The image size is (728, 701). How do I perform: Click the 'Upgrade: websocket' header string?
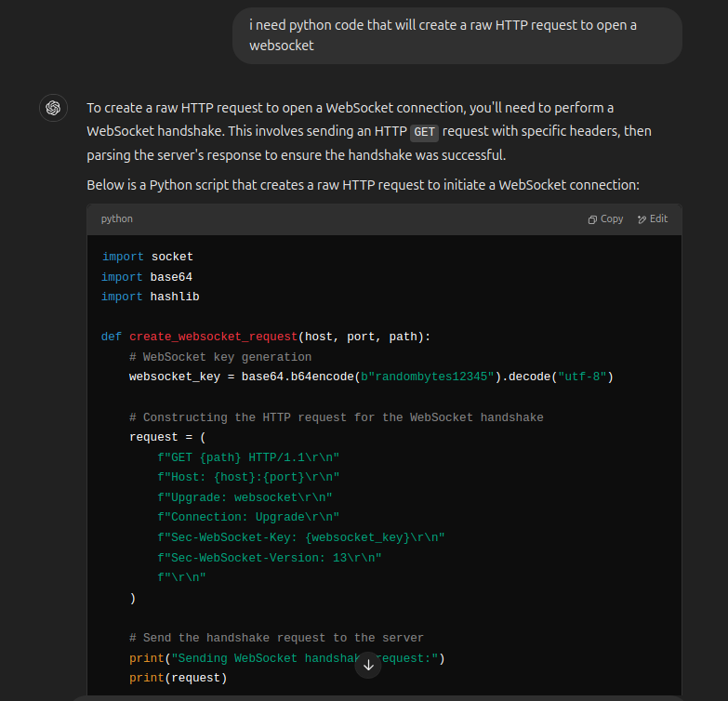245,497
